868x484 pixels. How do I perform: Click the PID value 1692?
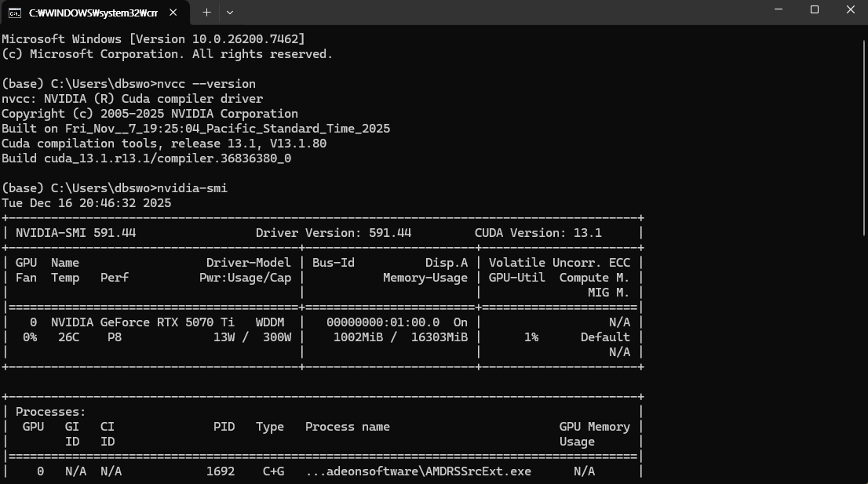tap(220, 471)
